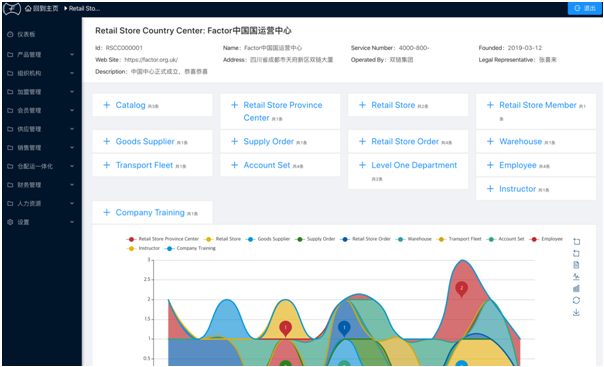Click the chart zoom reset icon
Image resolution: width=604 pixels, height=367 pixels.
pyautogui.click(x=576, y=253)
